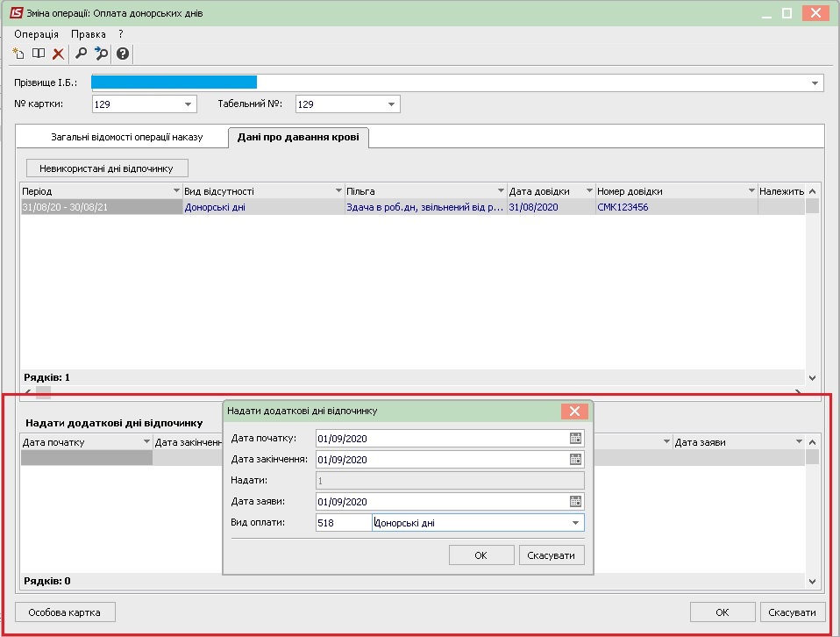Image resolution: width=840 pixels, height=637 pixels.
Task: Open the ? help menu
Action: (x=121, y=34)
